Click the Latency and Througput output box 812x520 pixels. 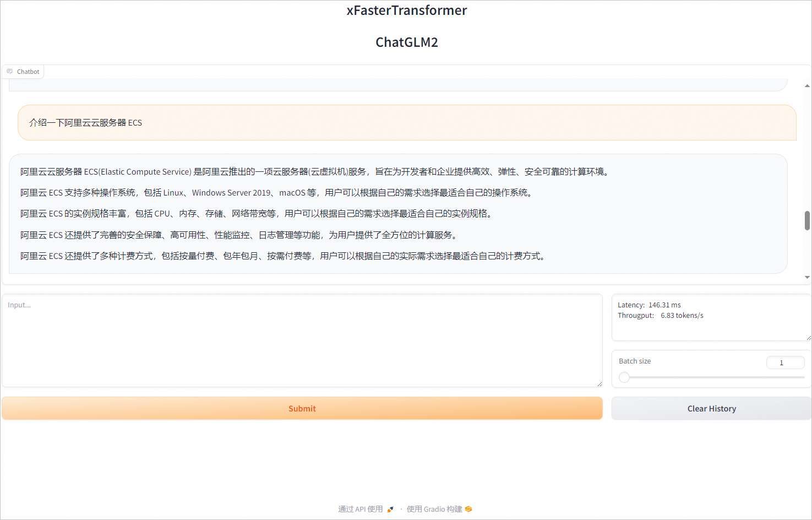[711, 318]
